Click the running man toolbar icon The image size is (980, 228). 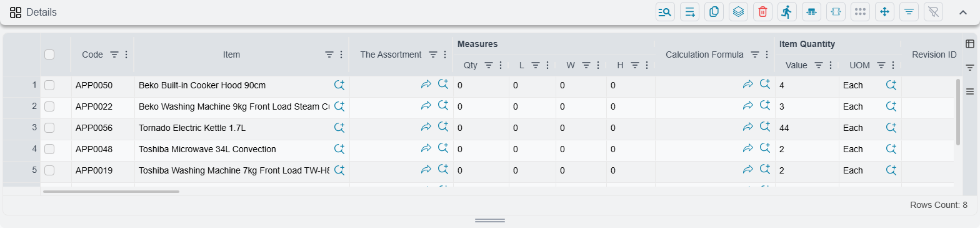point(787,11)
